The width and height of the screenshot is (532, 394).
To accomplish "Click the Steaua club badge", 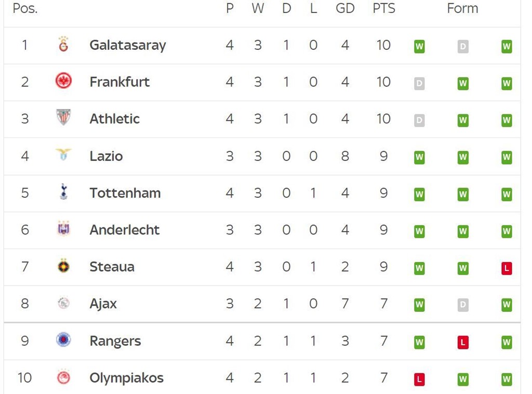I will coord(63,266).
